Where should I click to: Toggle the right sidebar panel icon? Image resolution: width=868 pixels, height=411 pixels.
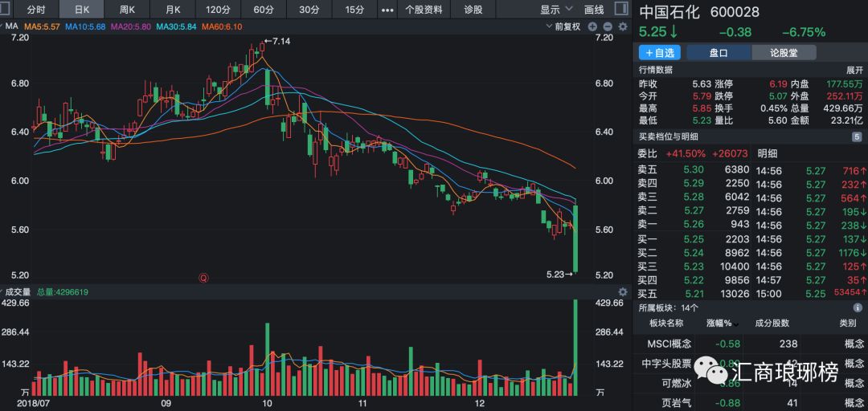pyautogui.click(x=622, y=10)
